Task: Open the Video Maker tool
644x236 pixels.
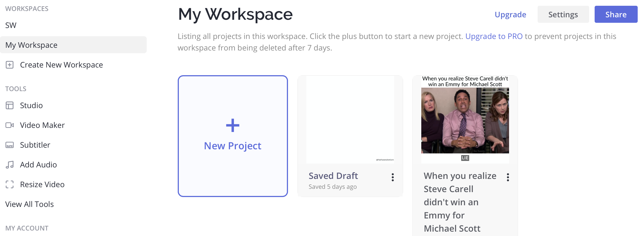Action: tap(42, 125)
